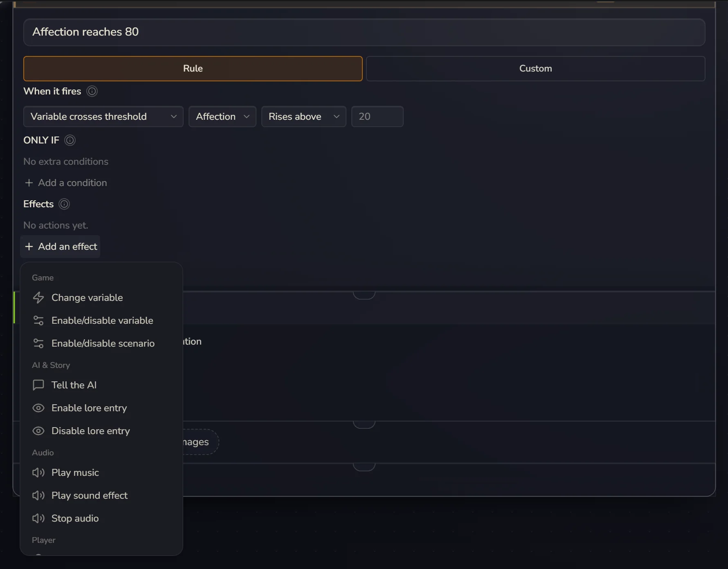
Task: Click the speaker icon for Play music
Action: click(x=38, y=473)
